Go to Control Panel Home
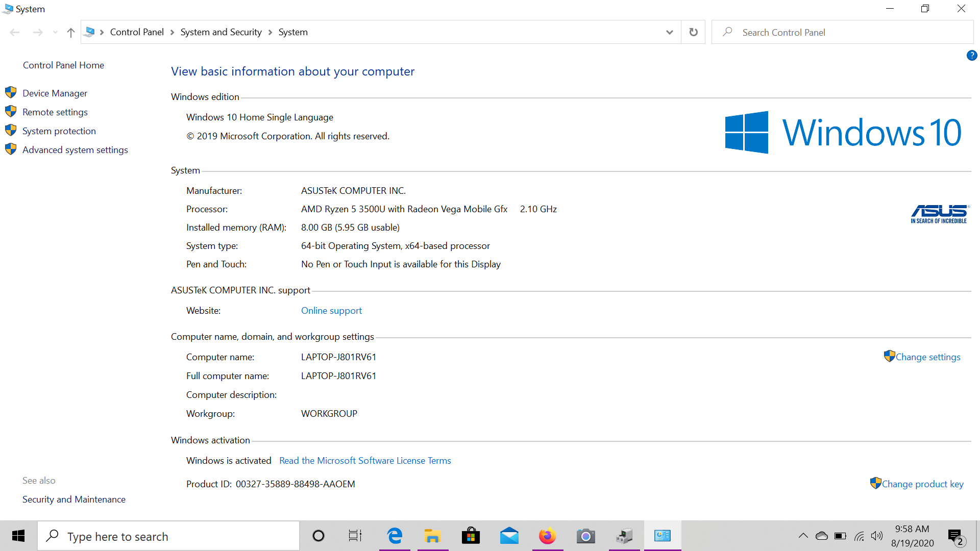980x551 pixels. 63,65
